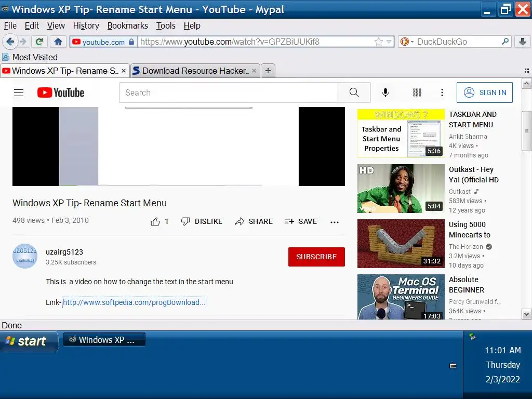Go back with the browser back arrow

(x=10, y=42)
